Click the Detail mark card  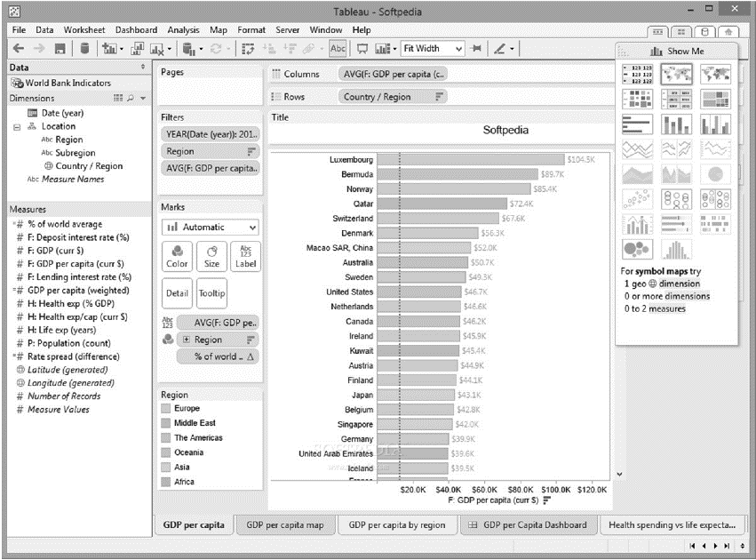point(177,292)
